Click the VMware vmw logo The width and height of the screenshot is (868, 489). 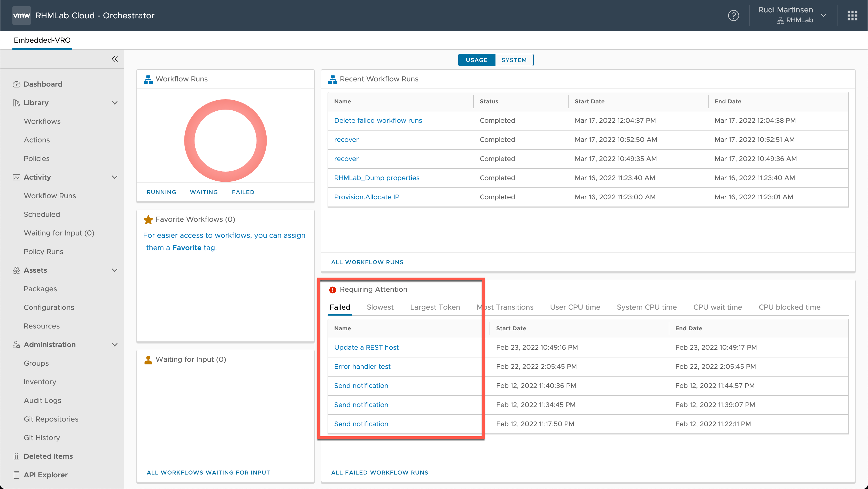tap(21, 16)
